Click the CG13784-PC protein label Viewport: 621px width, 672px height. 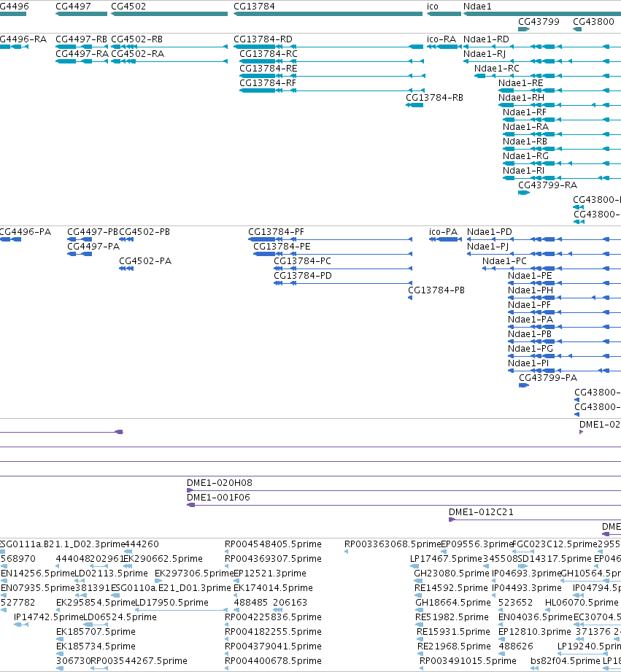tap(303, 261)
